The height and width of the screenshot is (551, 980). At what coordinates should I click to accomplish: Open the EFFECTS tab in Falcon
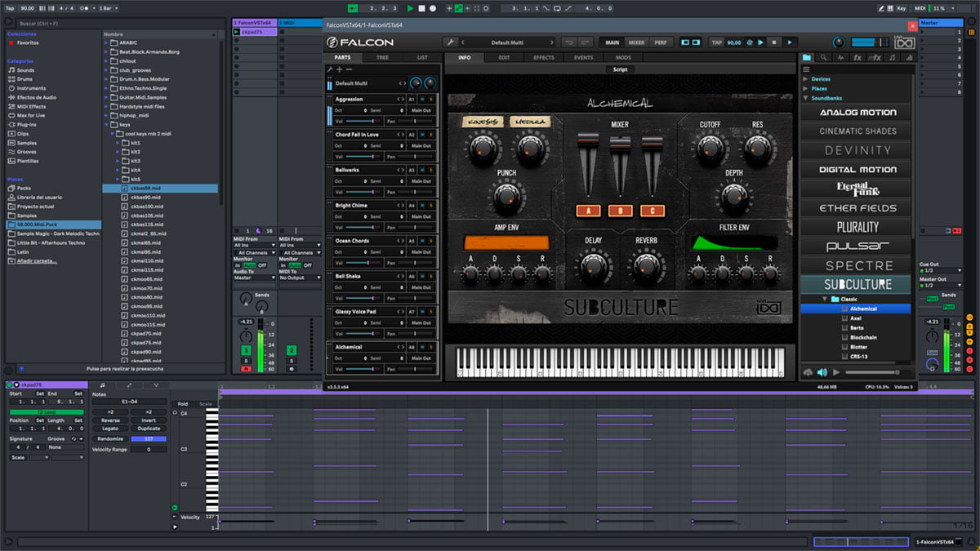click(544, 58)
